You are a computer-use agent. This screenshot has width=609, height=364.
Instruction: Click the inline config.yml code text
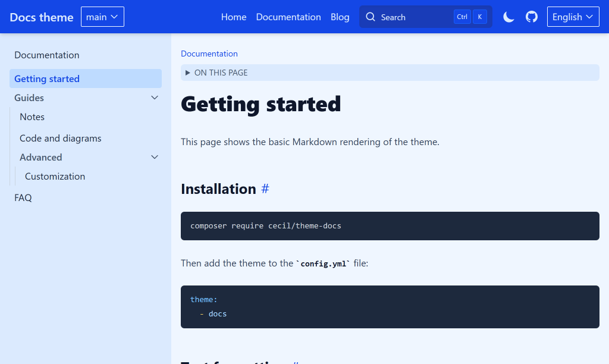pos(323,263)
